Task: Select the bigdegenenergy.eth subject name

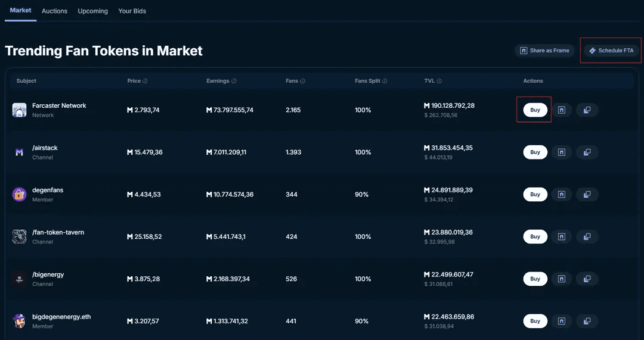Action: click(61, 317)
